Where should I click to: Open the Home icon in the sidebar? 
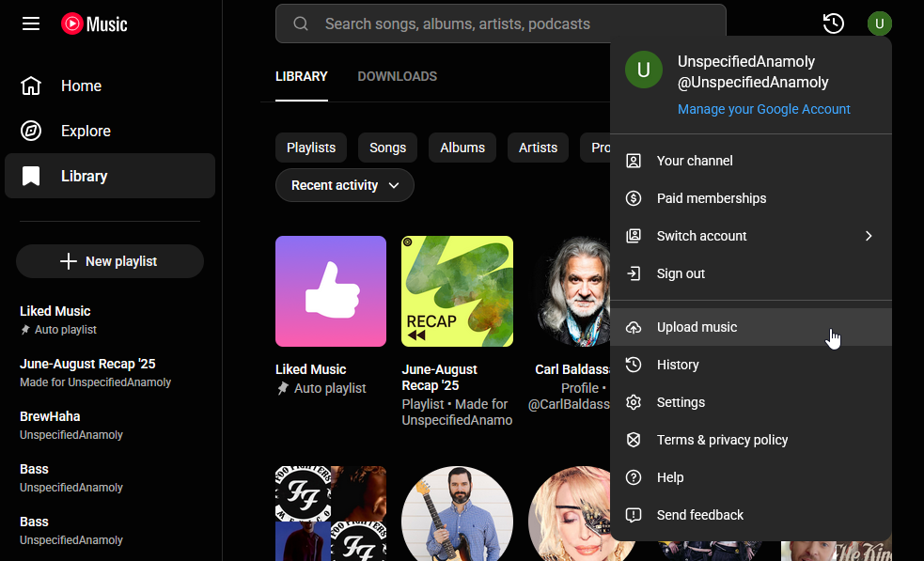(32, 85)
